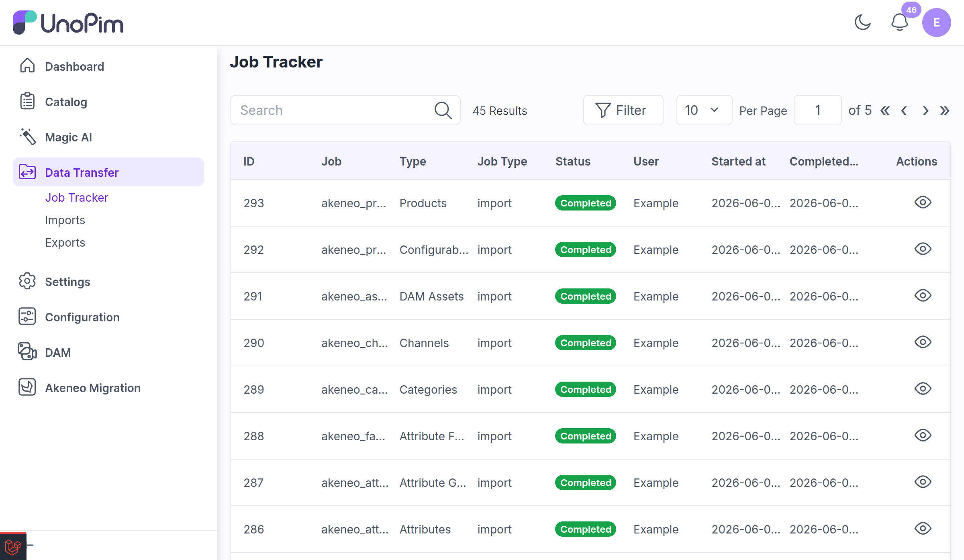Sort by ID column header

[249, 161]
